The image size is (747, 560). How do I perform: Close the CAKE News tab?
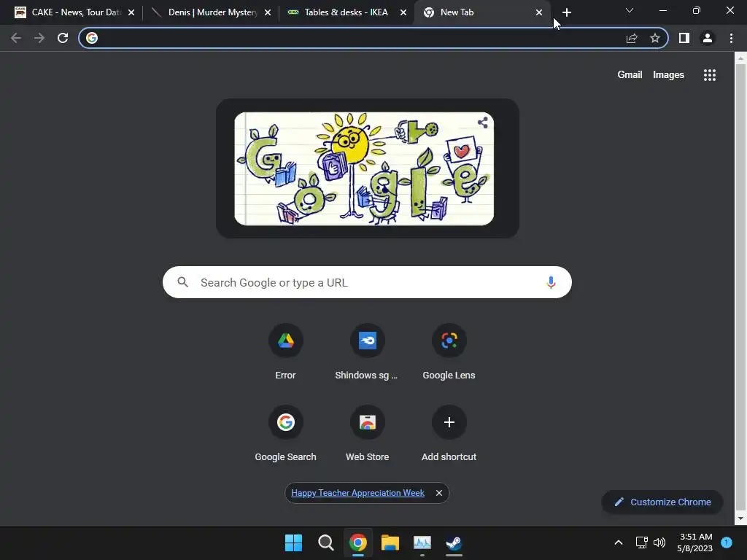(x=131, y=12)
